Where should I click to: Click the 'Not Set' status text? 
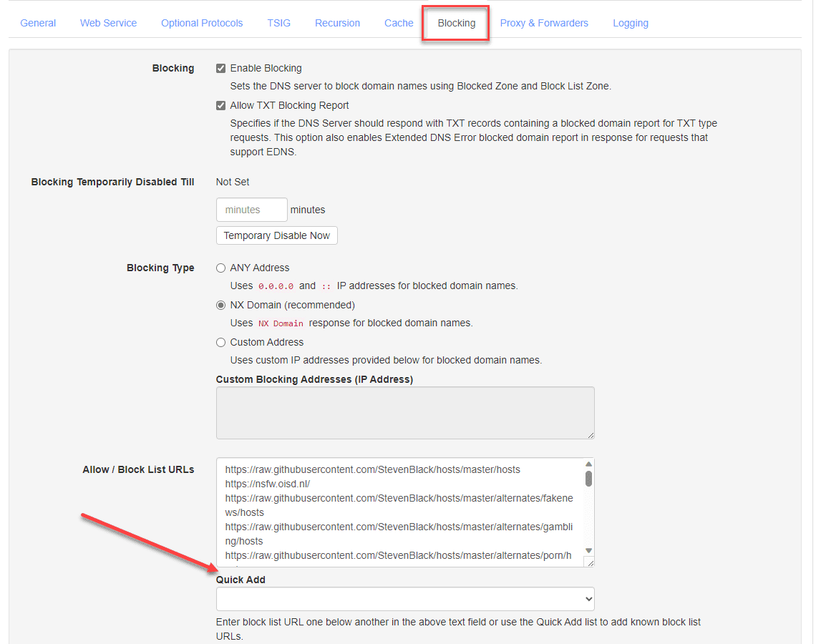(233, 182)
